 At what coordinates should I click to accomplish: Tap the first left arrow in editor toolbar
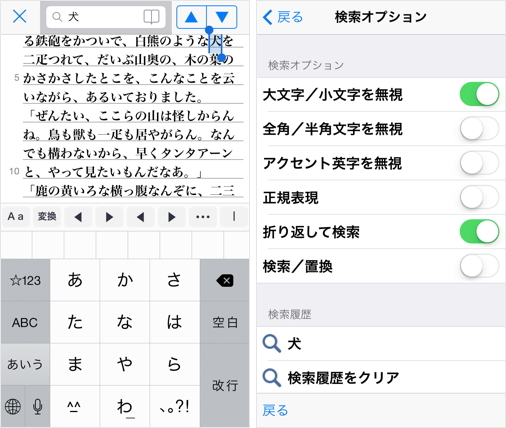78,217
